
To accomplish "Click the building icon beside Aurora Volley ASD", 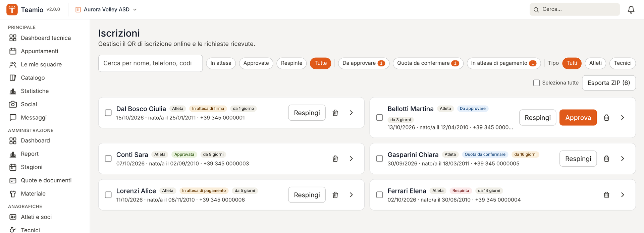I will tap(78, 10).
